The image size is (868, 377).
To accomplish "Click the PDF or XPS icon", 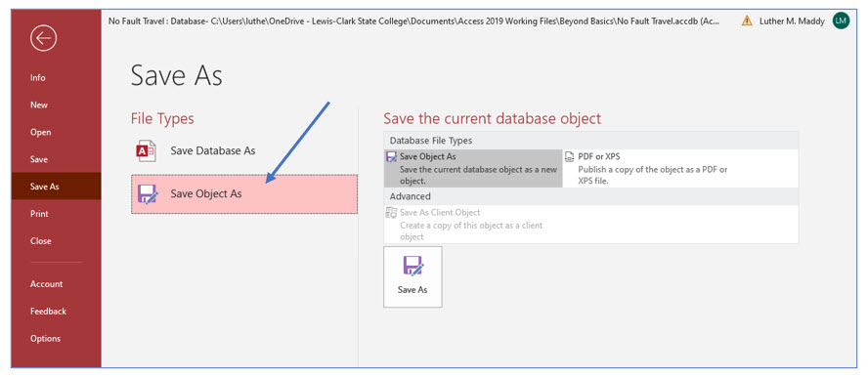I will pyautogui.click(x=569, y=157).
